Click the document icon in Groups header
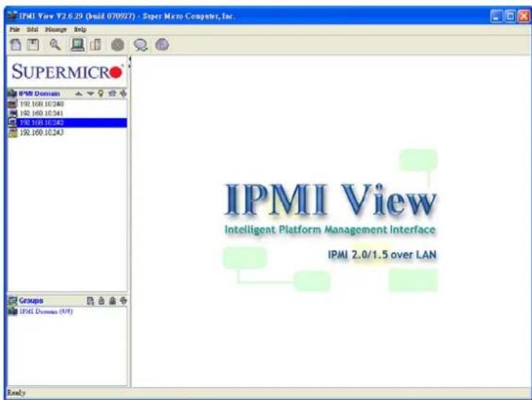Image resolution: width=532 pixels, height=400 pixels. click(x=90, y=300)
